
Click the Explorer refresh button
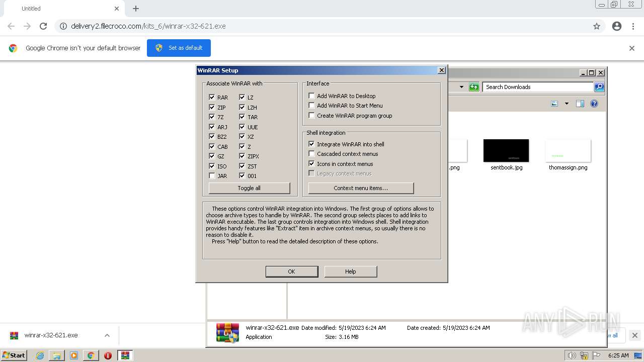(x=474, y=87)
